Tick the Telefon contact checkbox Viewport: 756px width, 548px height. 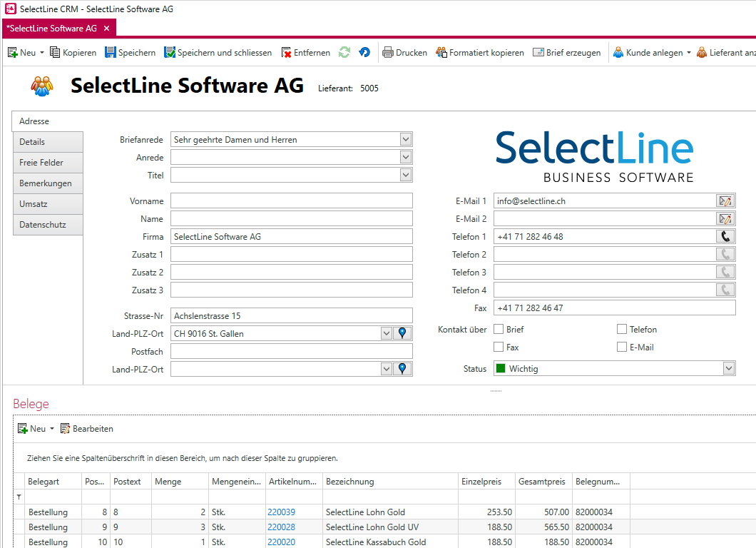tap(622, 329)
